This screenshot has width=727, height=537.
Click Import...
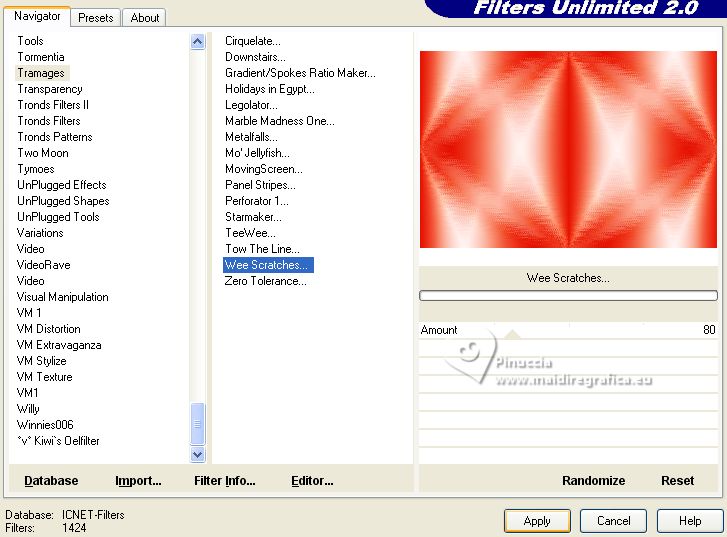pos(138,481)
